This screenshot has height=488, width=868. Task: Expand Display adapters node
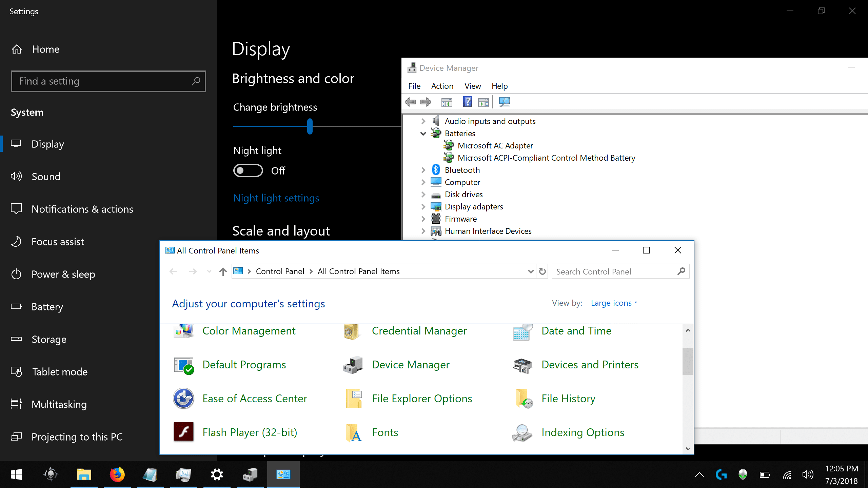point(423,207)
